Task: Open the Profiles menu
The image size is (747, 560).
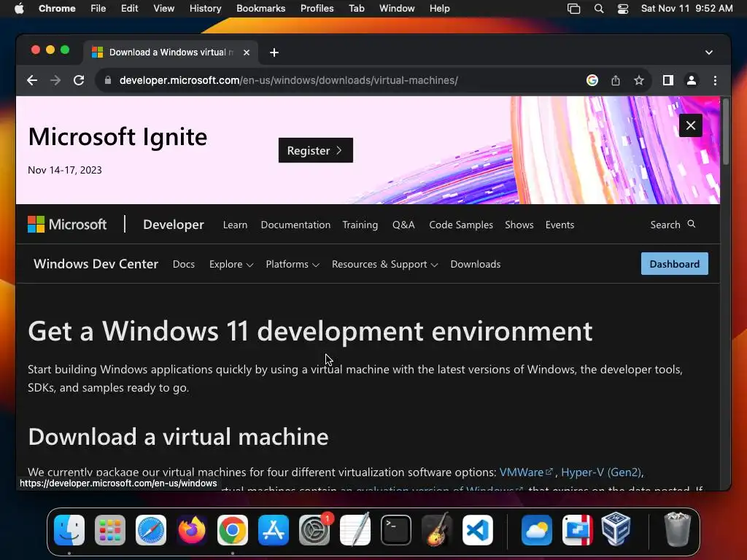Action: point(317,8)
